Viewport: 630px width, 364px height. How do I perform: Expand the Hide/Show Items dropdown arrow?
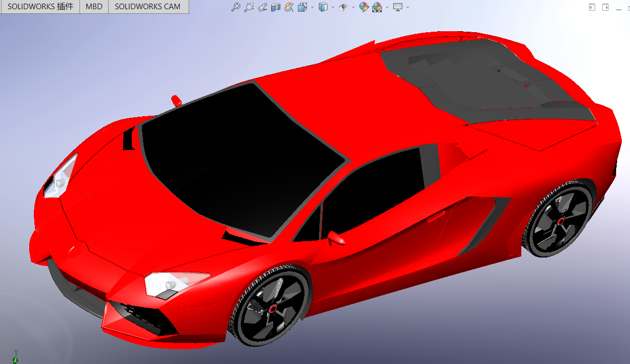pyautogui.click(x=353, y=7)
